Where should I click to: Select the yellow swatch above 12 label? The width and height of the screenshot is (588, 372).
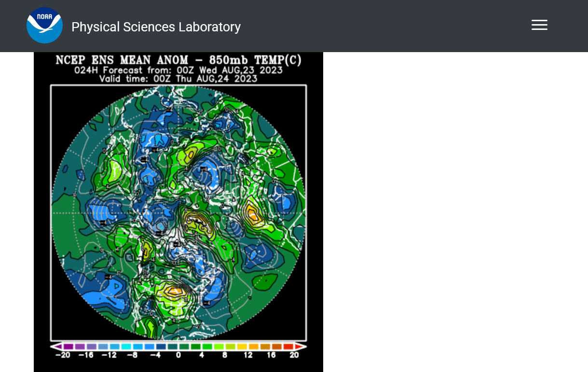click(242, 346)
